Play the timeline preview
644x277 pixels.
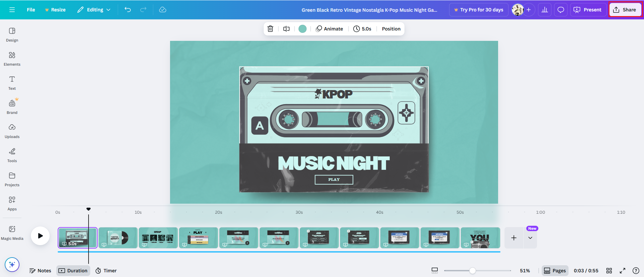(40, 236)
